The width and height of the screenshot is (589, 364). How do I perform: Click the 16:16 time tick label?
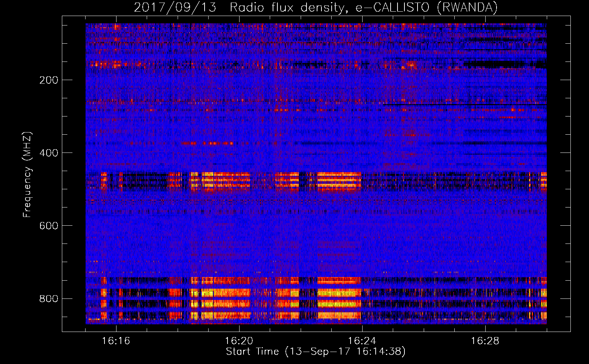[116, 341]
